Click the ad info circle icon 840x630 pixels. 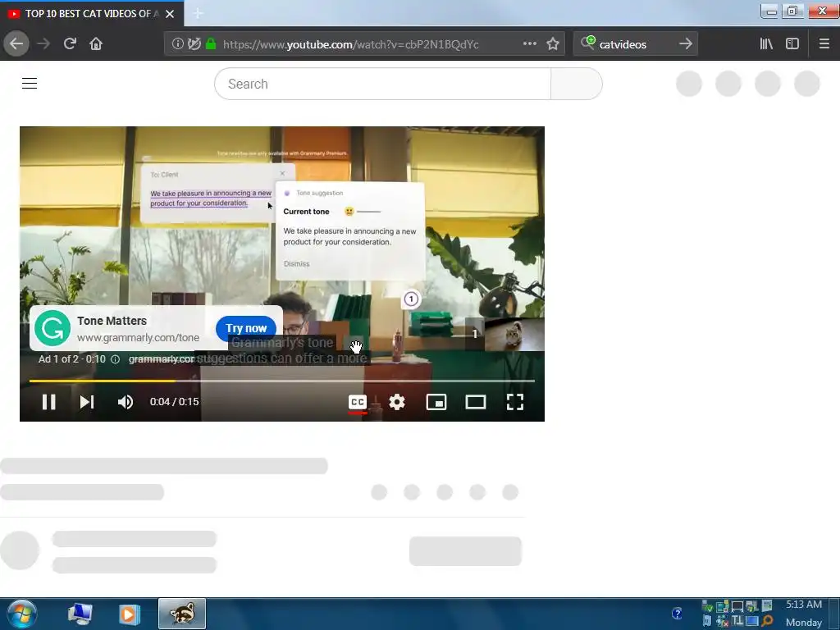tap(115, 359)
